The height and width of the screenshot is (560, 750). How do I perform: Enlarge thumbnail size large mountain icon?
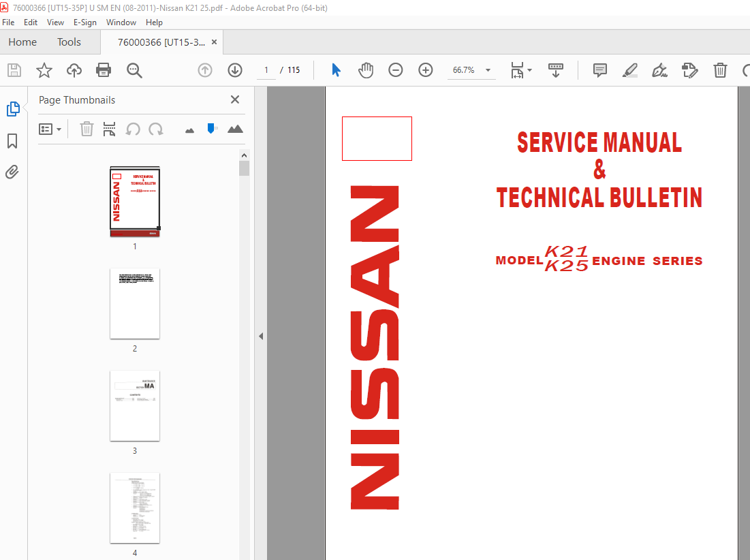tap(235, 129)
